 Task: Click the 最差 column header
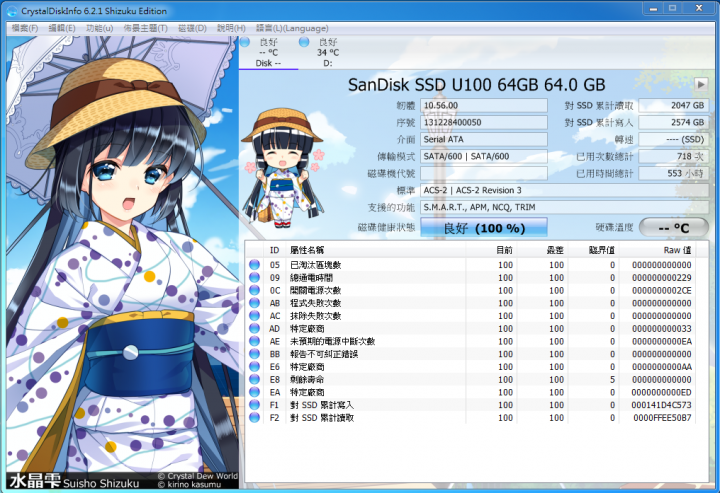point(542,250)
